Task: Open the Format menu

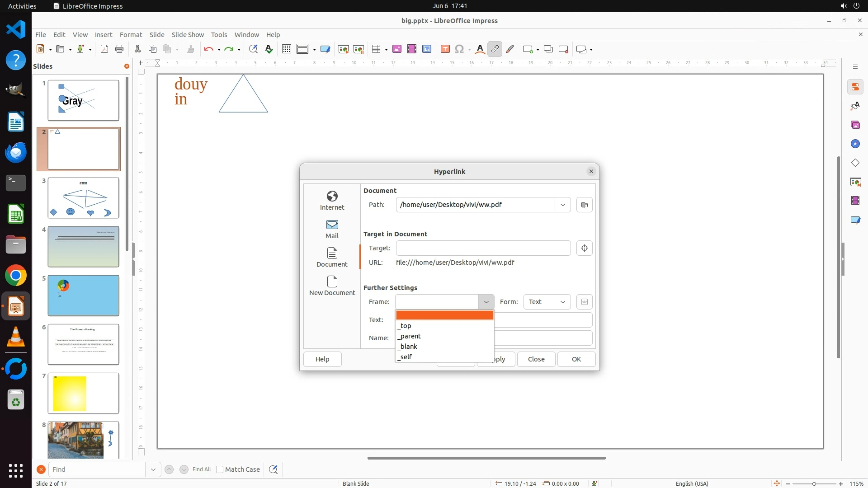Action: [131, 35]
